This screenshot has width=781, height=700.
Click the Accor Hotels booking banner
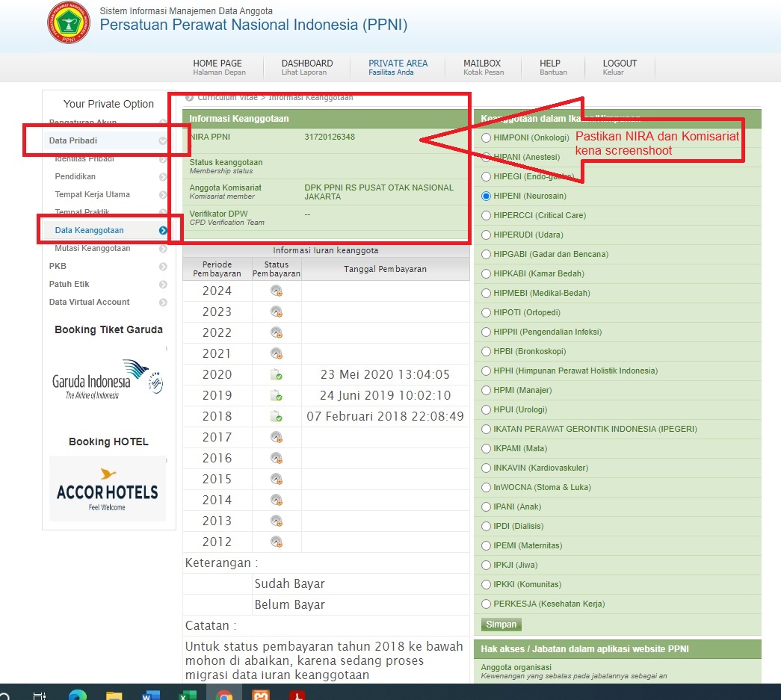pos(107,489)
